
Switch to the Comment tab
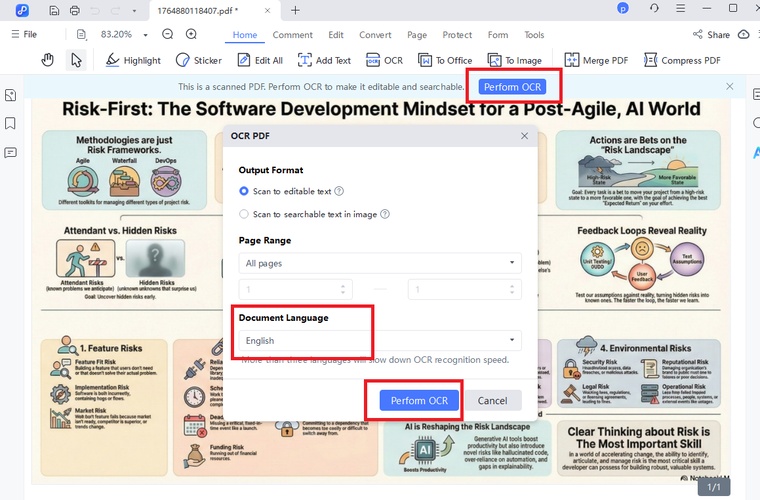coord(292,35)
